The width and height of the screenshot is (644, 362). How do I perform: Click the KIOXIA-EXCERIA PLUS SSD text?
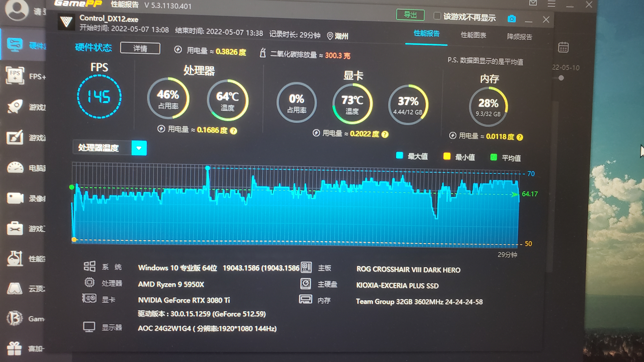click(x=397, y=286)
